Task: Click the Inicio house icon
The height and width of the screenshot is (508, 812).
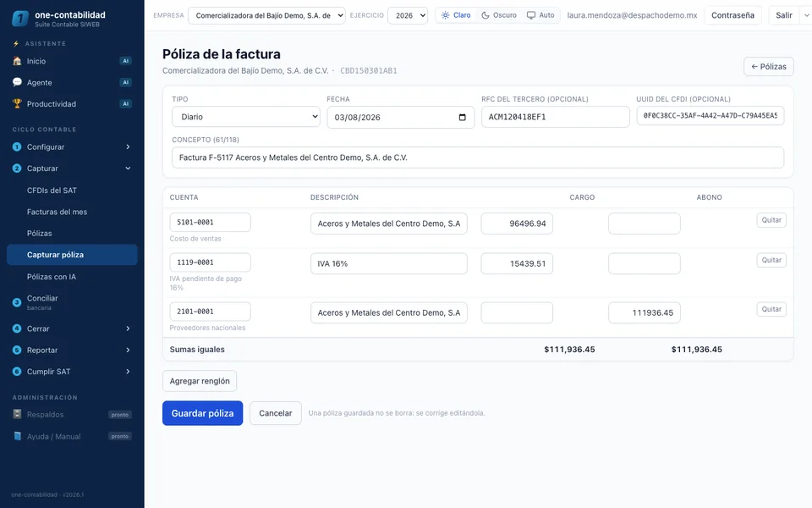Action: pos(17,61)
